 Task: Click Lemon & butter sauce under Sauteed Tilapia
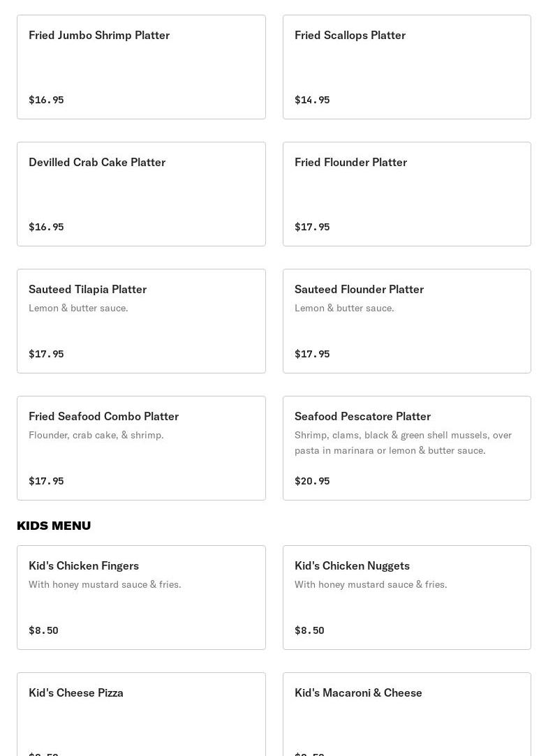78,308
